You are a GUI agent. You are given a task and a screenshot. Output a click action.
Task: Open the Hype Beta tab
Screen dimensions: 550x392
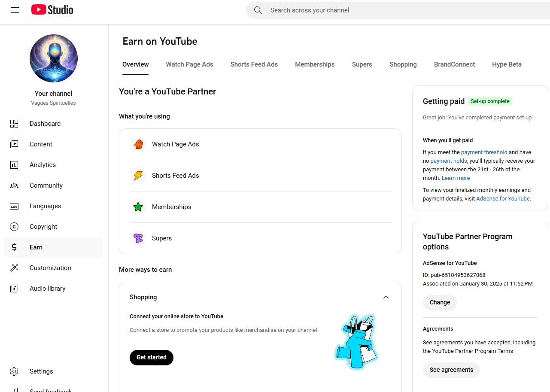click(507, 64)
